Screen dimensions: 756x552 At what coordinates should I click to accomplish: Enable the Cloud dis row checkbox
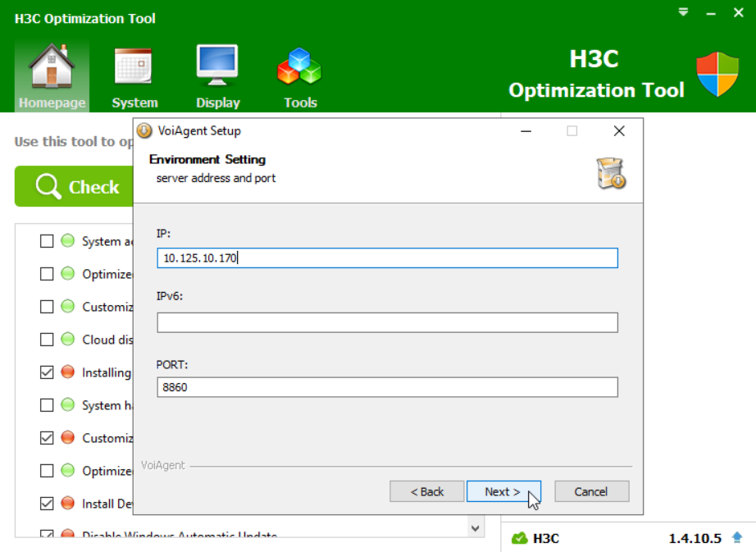[x=47, y=340]
